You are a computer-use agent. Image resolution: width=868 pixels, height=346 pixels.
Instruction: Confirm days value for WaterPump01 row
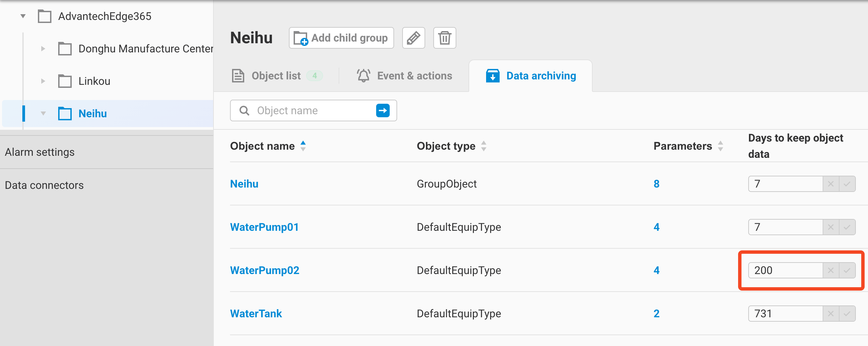click(x=847, y=227)
